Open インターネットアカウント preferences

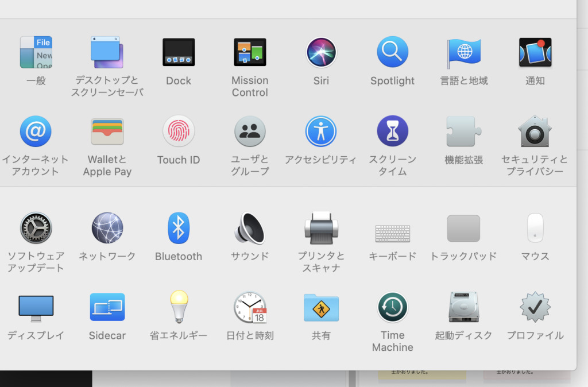tap(36, 131)
